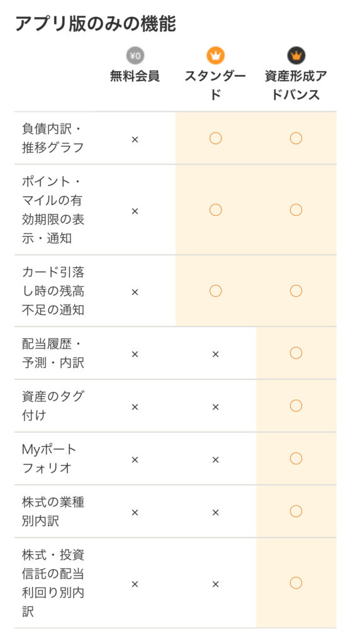Click Standard cross for 株式の業種別内訳
This screenshot has height=644, width=351.
pyautogui.click(x=215, y=513)
